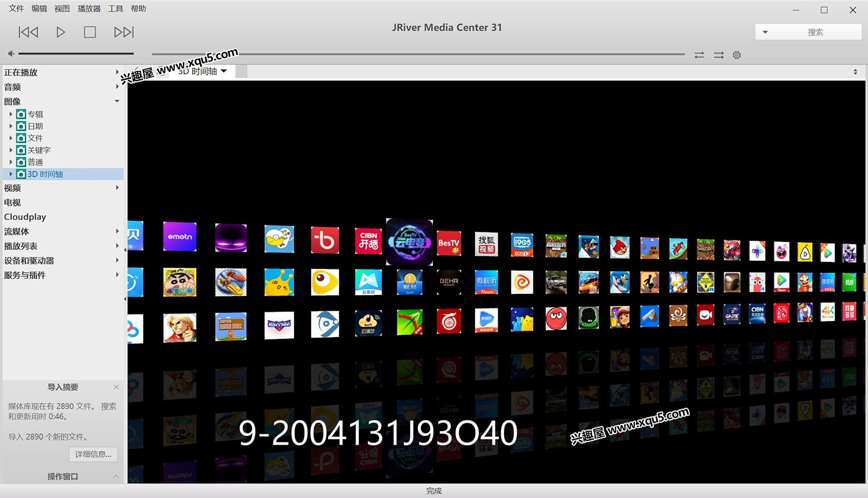This screenshot has height=498, width=868.
Task: Select the 文件 tree item under 图像
Action: click(x=35, y=138)
